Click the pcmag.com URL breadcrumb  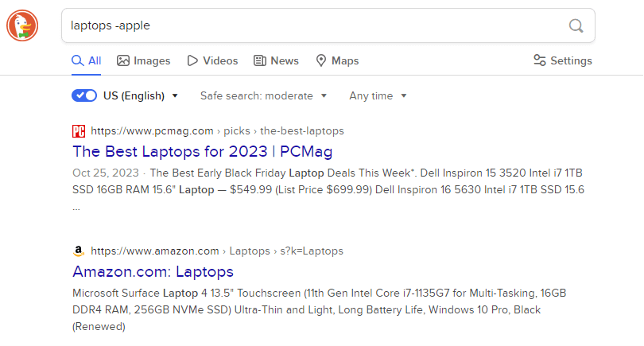[x=217, y=131]
